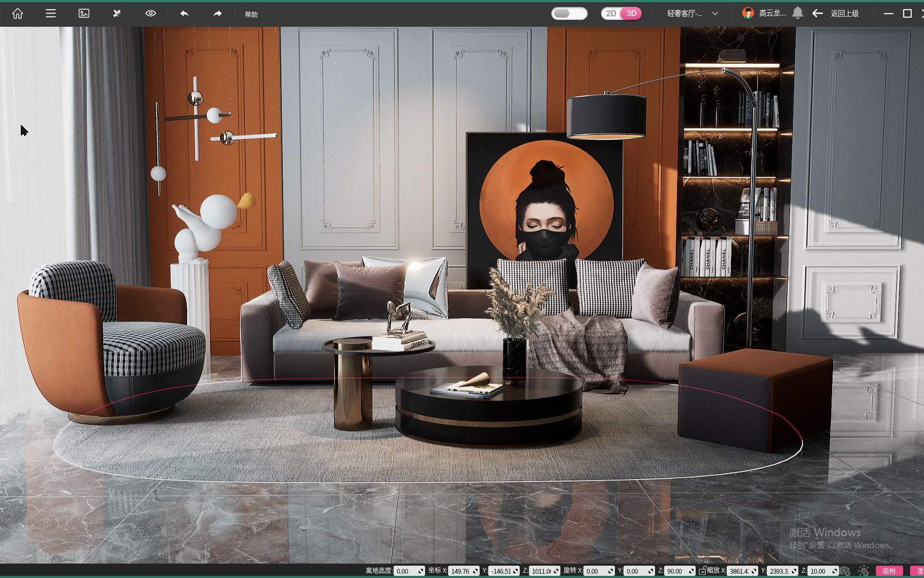Click the camera settings icon in status bar
This screenshot has height=578, width=924.
pyautogui.click(x=845, y=571)
